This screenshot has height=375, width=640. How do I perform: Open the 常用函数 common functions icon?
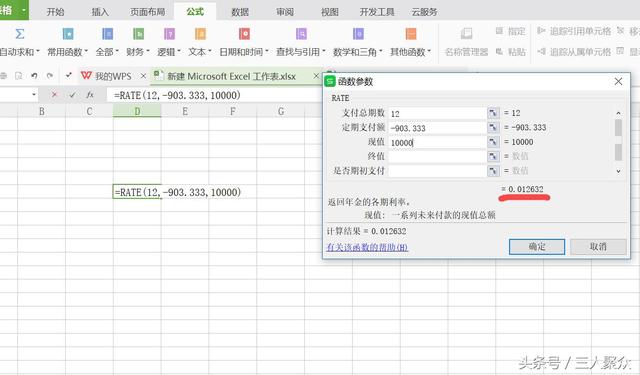tap(68, 33)
